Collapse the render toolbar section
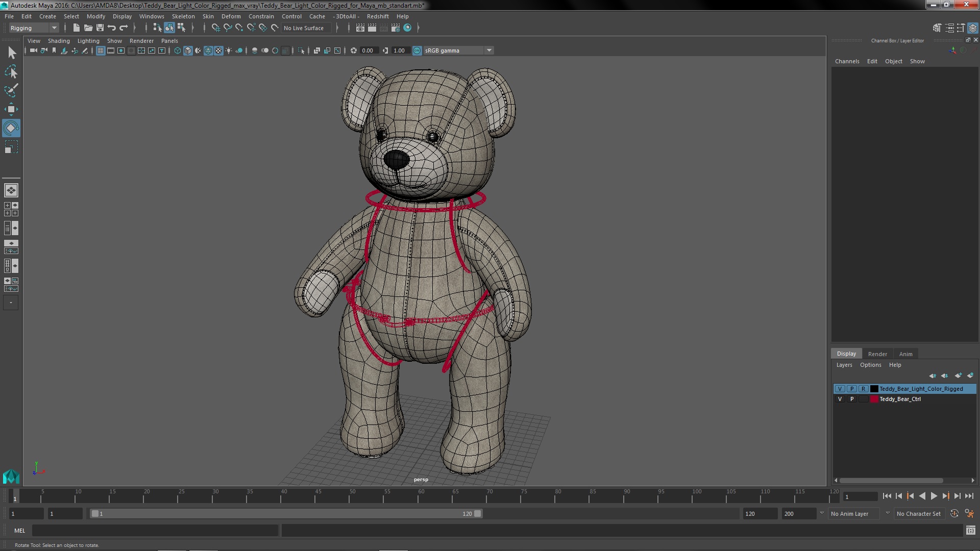Screen dimensions: 980x551 click(349, 28)
